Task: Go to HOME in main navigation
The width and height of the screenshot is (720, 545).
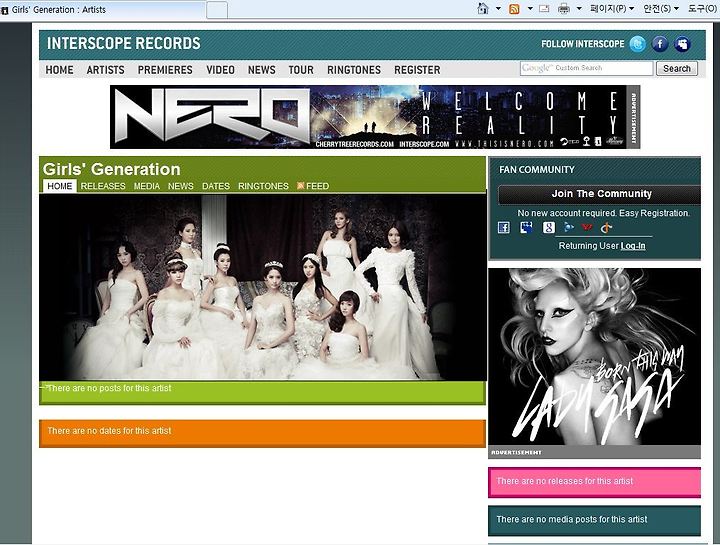Action: (59, 70)
